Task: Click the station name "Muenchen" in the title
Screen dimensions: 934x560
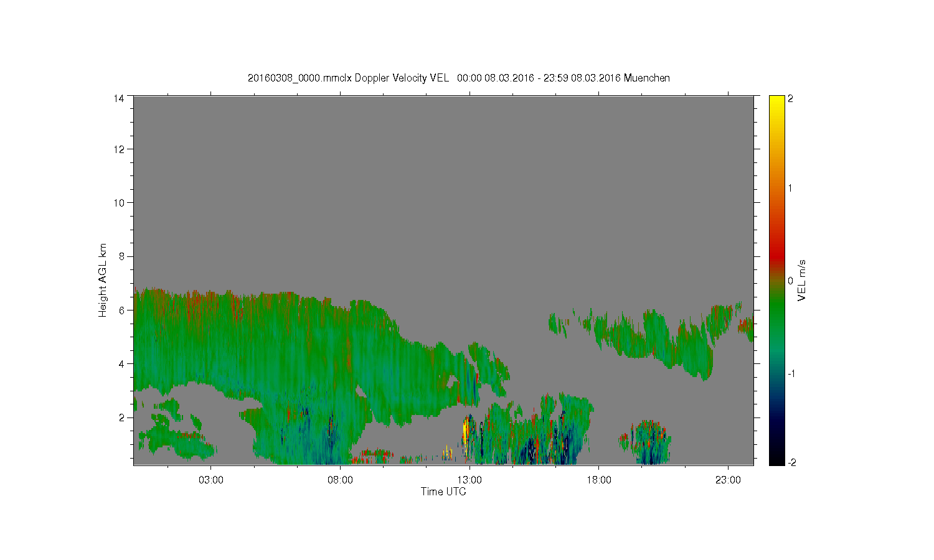Action: [647, 78]
